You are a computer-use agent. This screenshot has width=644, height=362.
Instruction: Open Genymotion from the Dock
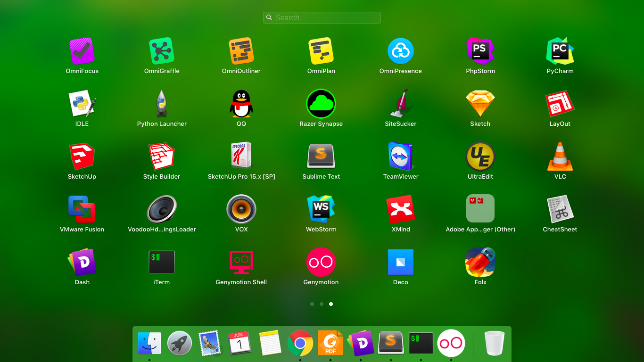451,343
